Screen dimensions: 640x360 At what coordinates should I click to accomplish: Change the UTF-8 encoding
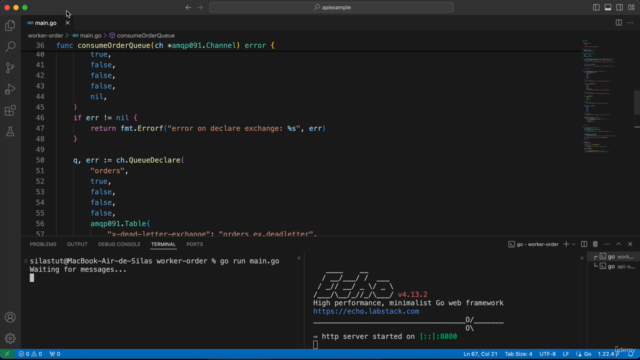point(548,354)
